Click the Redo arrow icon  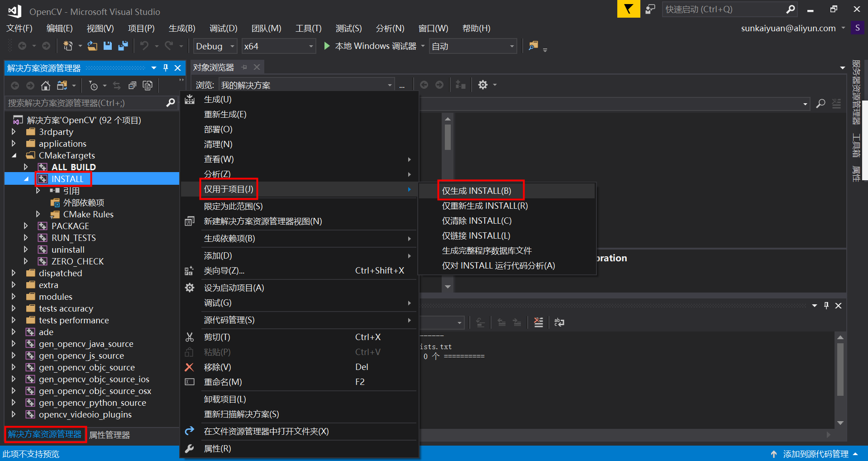click(x=169, y=46)
